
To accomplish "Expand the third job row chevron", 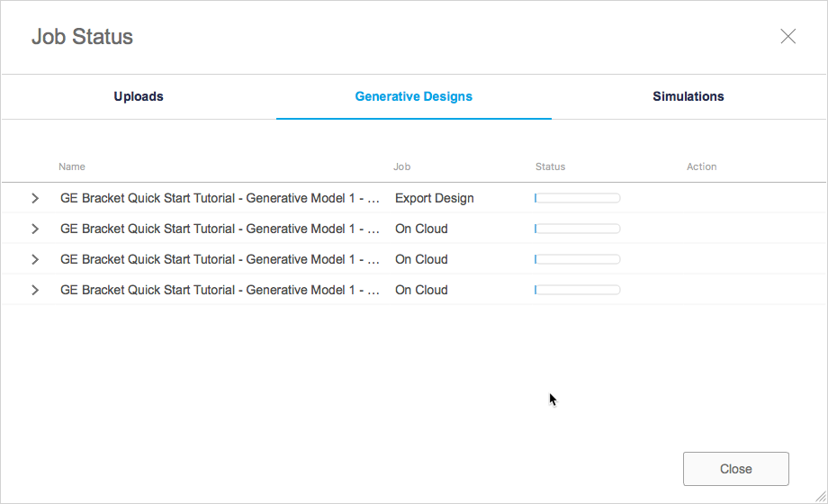I will click(x=35, y=259).
